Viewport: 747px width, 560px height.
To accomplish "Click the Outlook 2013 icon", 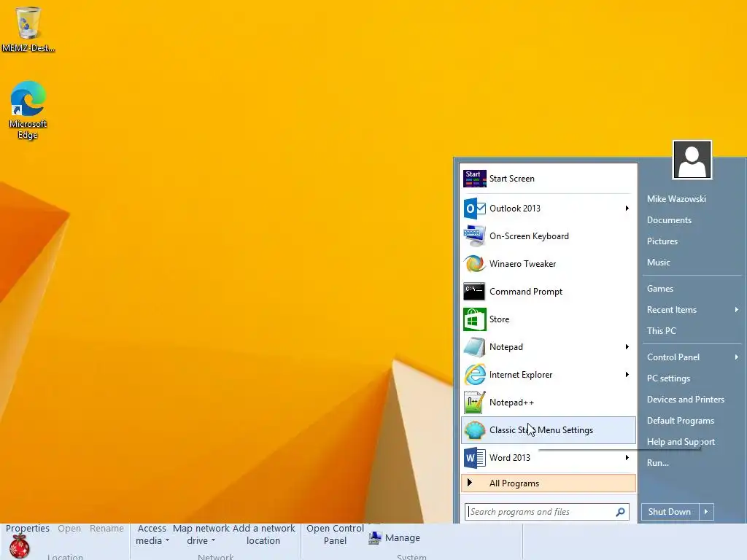I will 474,208.
